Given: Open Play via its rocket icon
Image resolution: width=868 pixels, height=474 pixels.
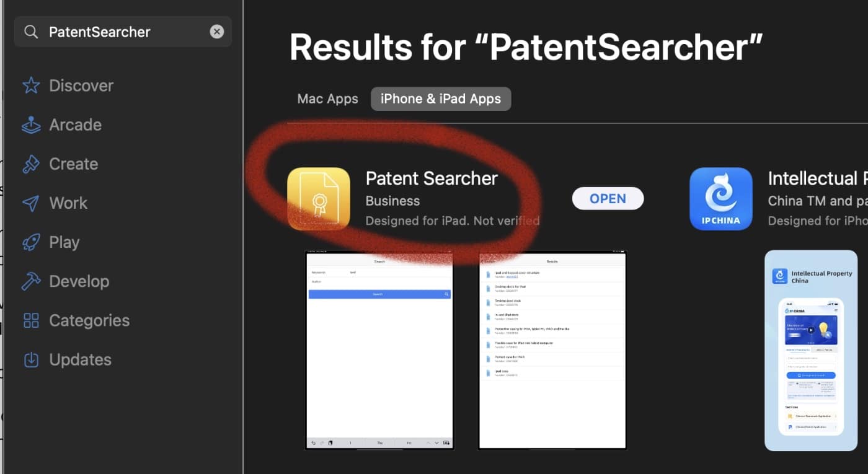Looking at the screenshot, I should point(31,242).
